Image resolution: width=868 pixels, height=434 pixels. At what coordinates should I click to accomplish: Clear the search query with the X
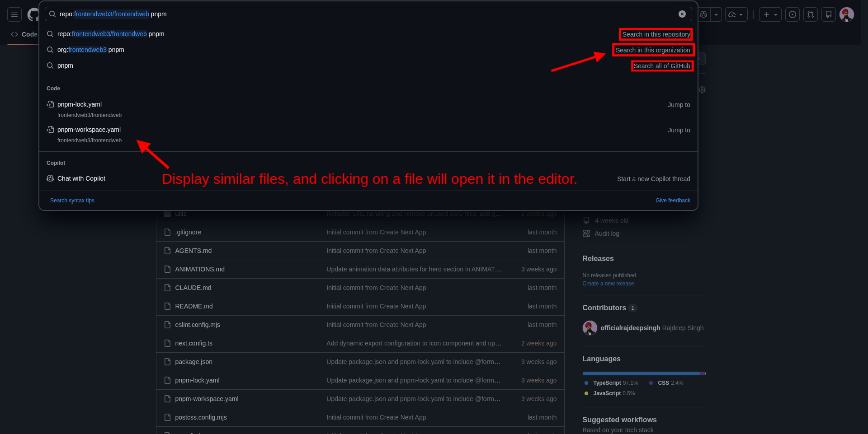pyautogui.click(x=682, y=14)
